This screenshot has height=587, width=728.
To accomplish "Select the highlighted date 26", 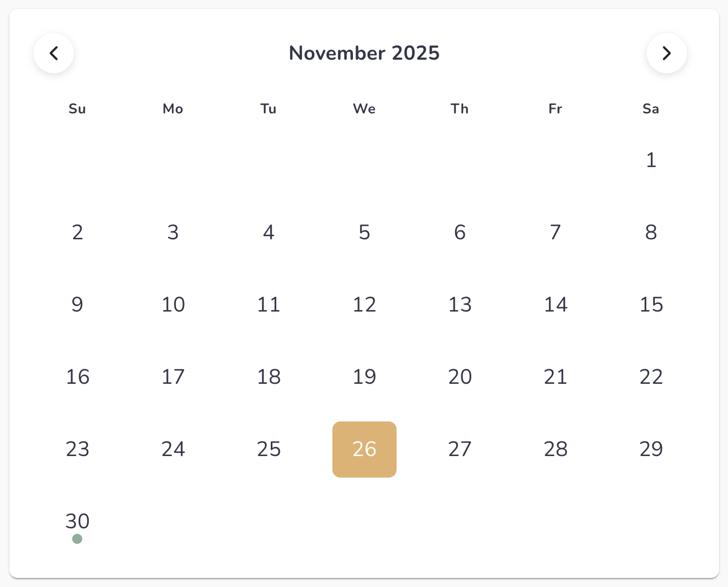I will 365,450.
